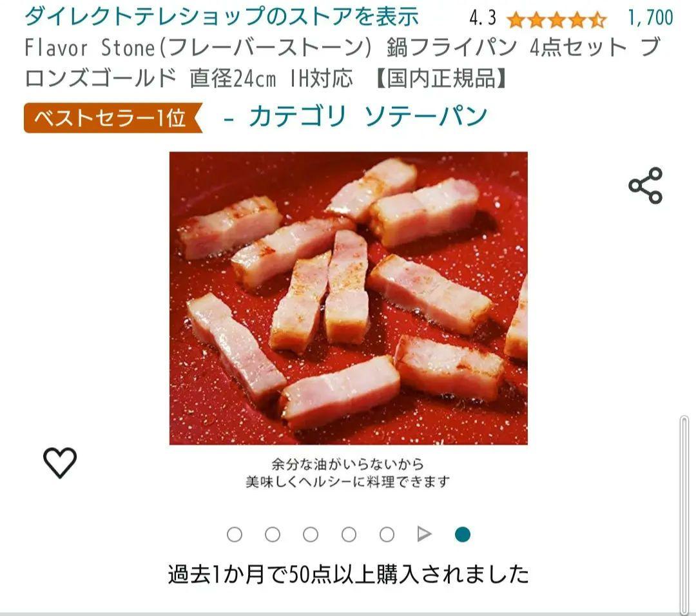Select fifth image carousel dot

[387, 534]
